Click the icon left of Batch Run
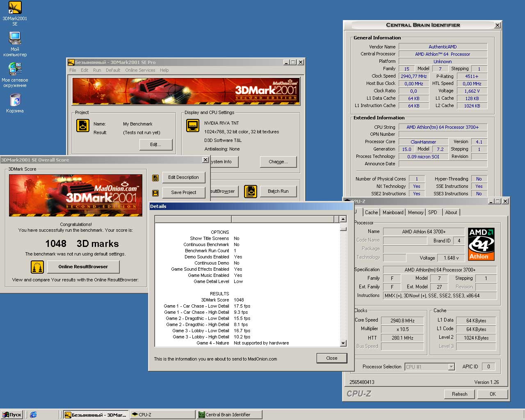525x420 pixels. point(251,191)
